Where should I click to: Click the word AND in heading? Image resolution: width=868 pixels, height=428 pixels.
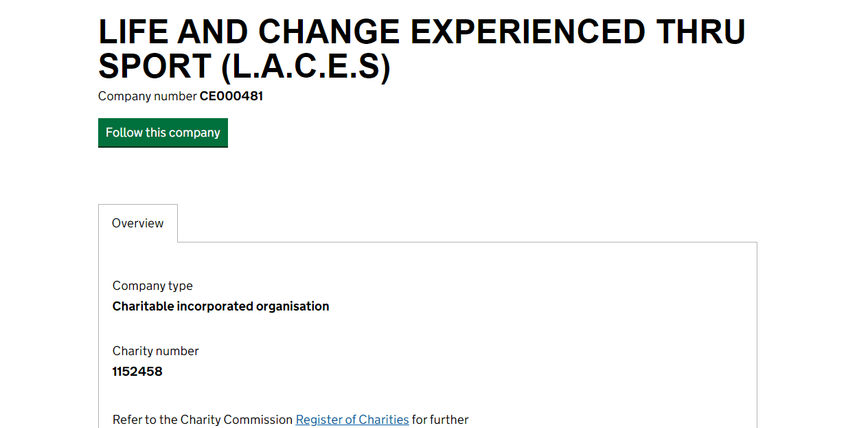pyautogui.click(x=215, y=32)
